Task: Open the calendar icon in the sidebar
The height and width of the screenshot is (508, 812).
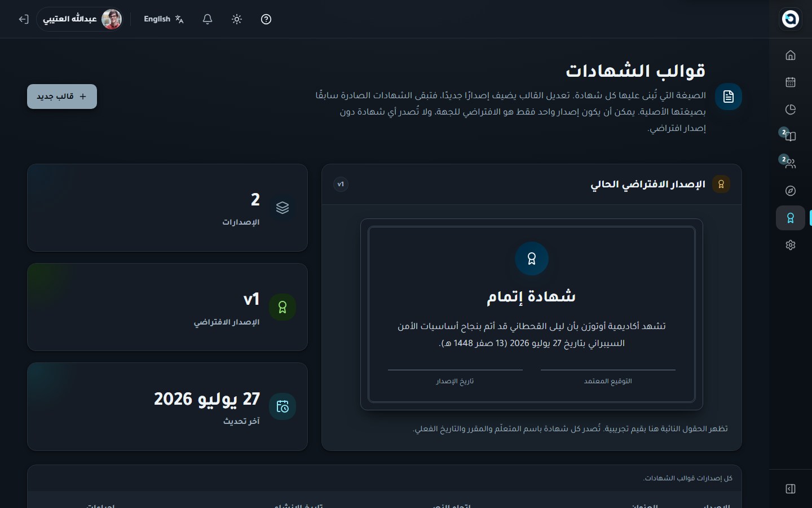Action: pyautogui.click(x=791, y=82)
